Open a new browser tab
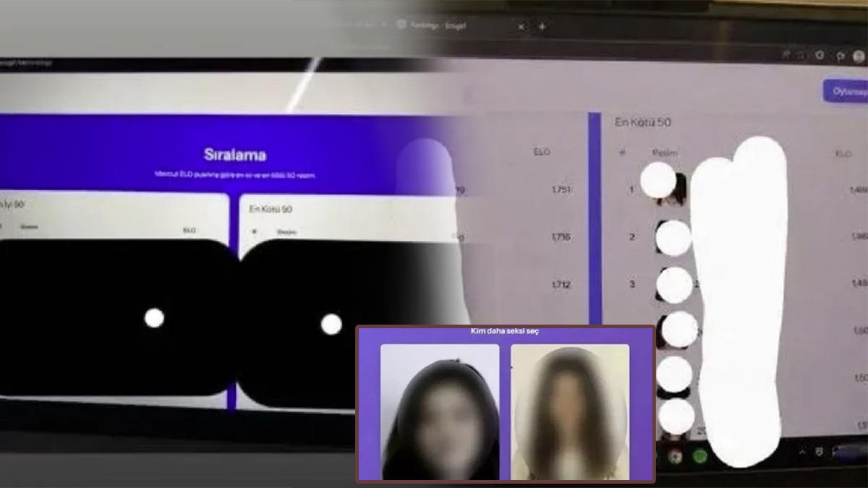This screenshot has height=488, width=868. pyautogui.click(x=542, y=27)
